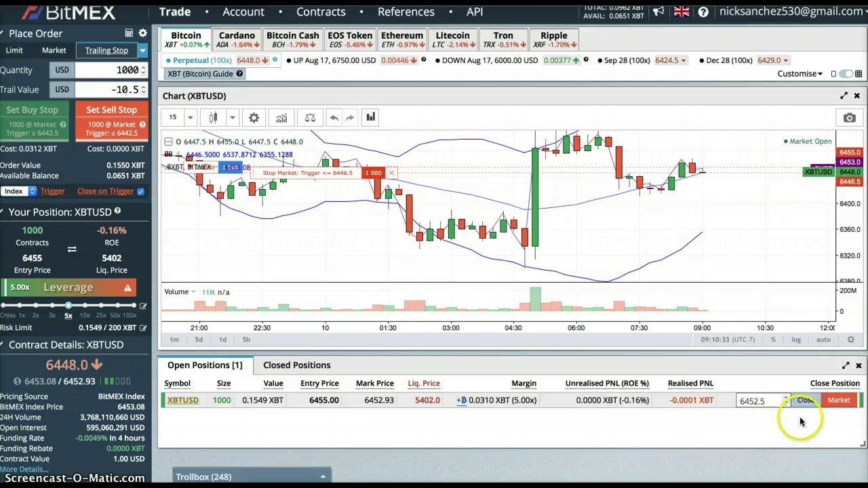The image size is (868, 488).
Task: Click info icon beside Perpetual price
Action: click(275, 60)
